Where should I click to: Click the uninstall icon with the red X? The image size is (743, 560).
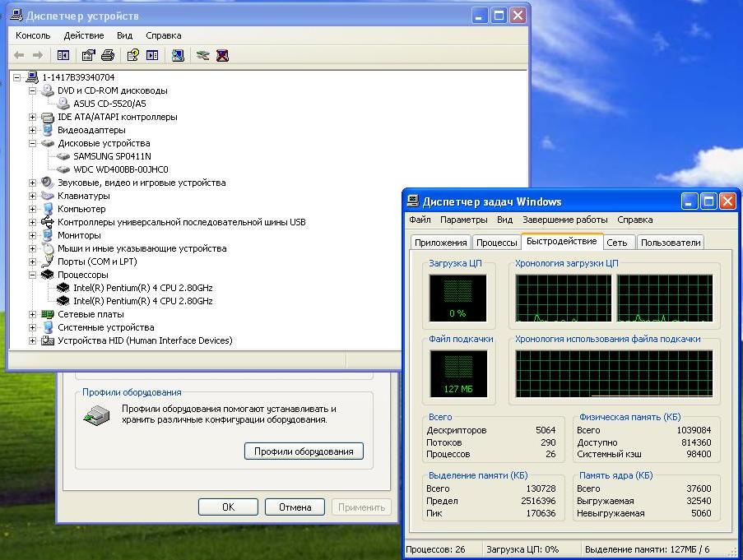[x=222, y=55]
